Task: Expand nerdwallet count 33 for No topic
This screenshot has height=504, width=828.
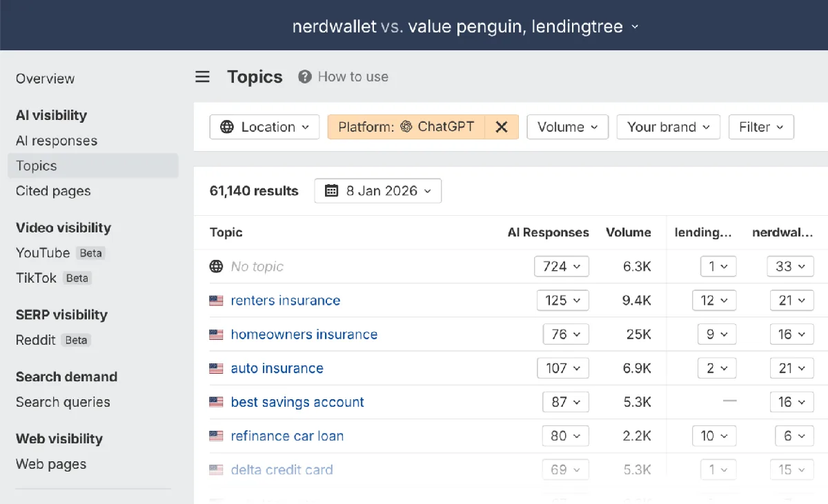Action: point(791,266)
